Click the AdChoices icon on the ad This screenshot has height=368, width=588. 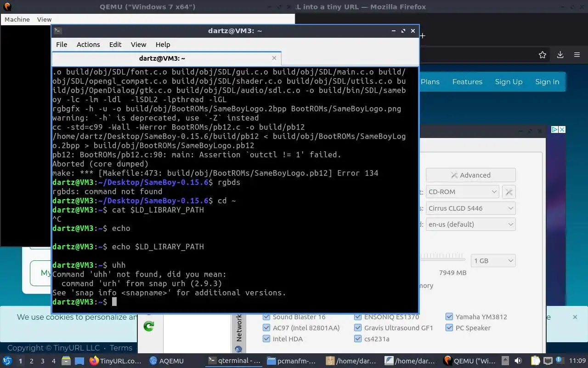click(x=554, y=130)
